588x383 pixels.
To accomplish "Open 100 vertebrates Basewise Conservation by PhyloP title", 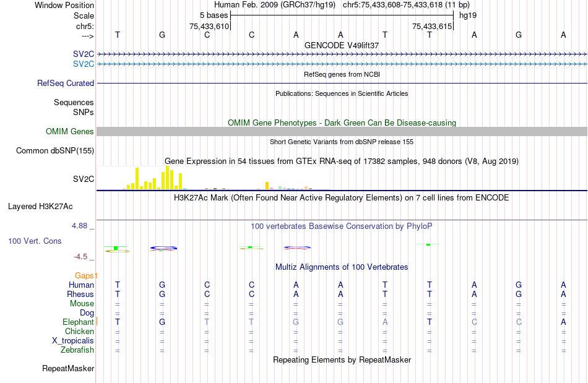I will (342, 226).
